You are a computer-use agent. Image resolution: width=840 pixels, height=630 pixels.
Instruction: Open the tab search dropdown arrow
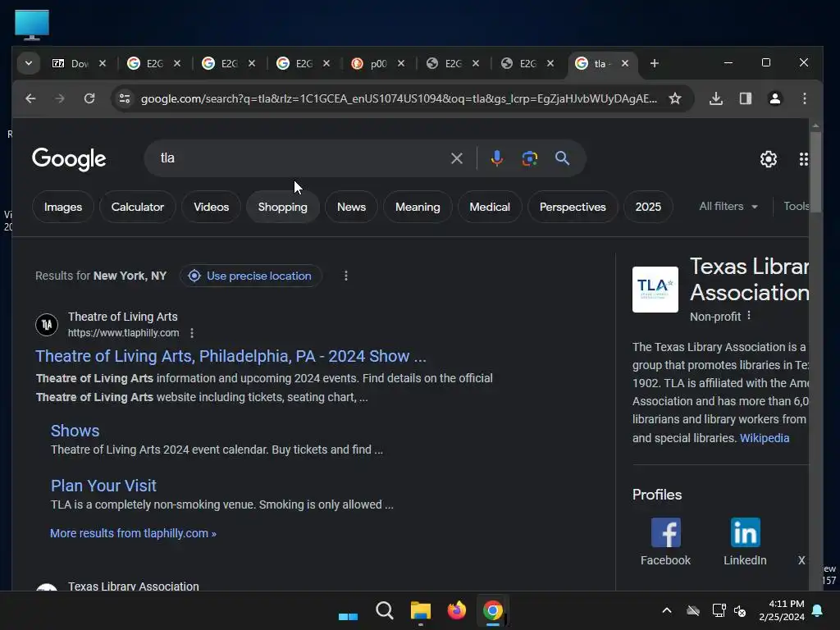pos(29,63)
